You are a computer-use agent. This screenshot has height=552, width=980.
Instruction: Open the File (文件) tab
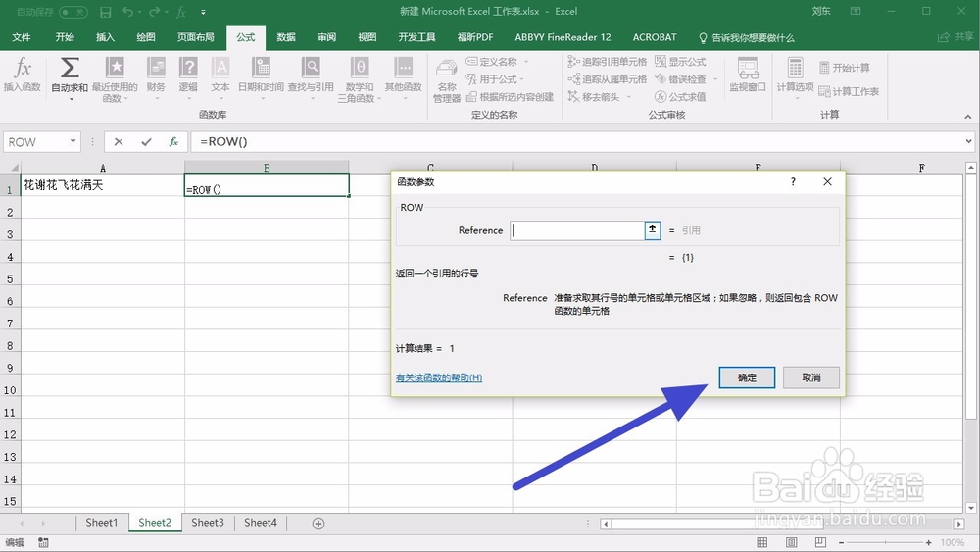pos(22,37)
